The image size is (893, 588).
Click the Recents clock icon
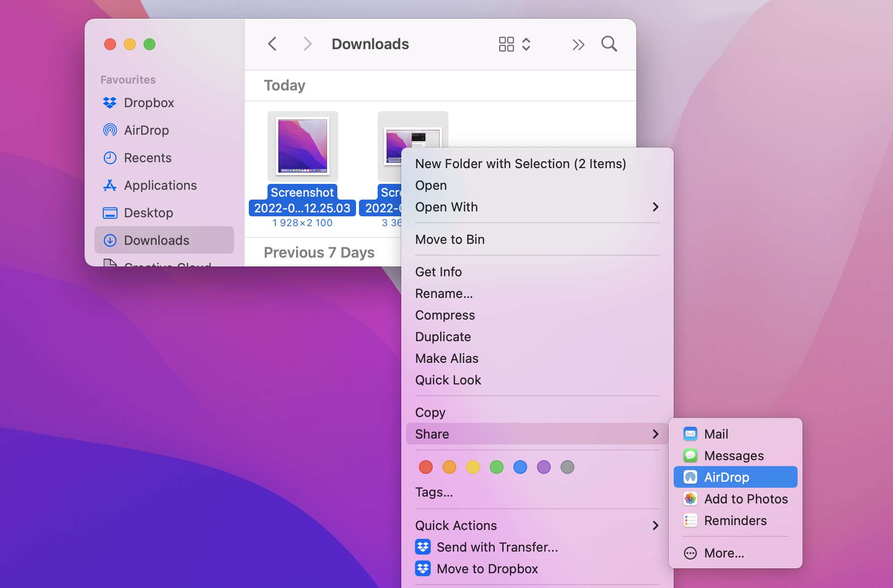point(110,158)
